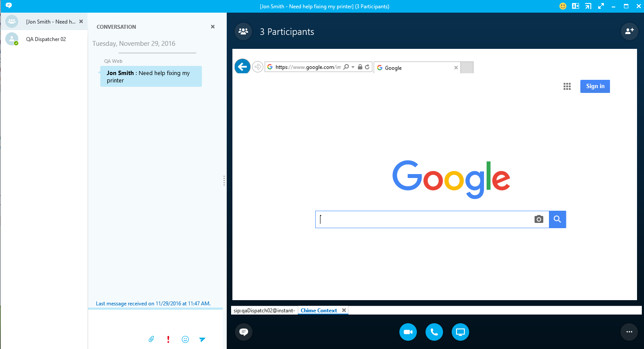The width and height of the screenshot is (644, 349).
Task: Pop out the conversation with the arrow icon
Action: [588, 6]
